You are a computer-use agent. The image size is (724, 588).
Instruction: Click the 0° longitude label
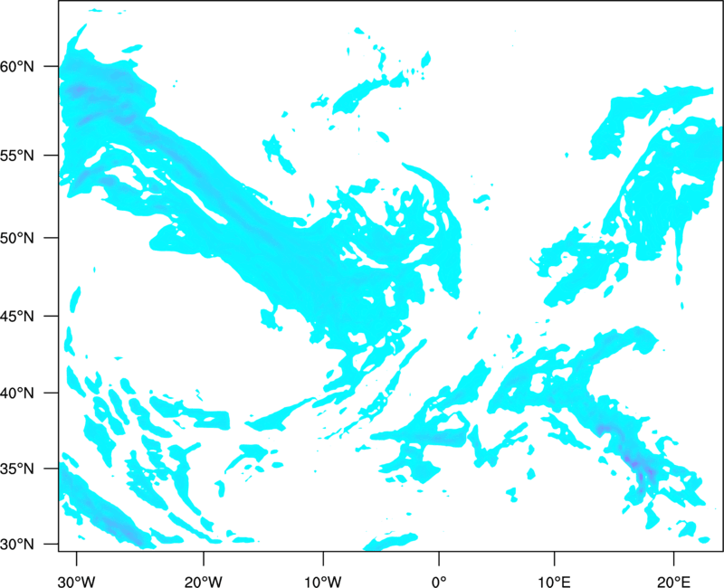coord(439,582)
